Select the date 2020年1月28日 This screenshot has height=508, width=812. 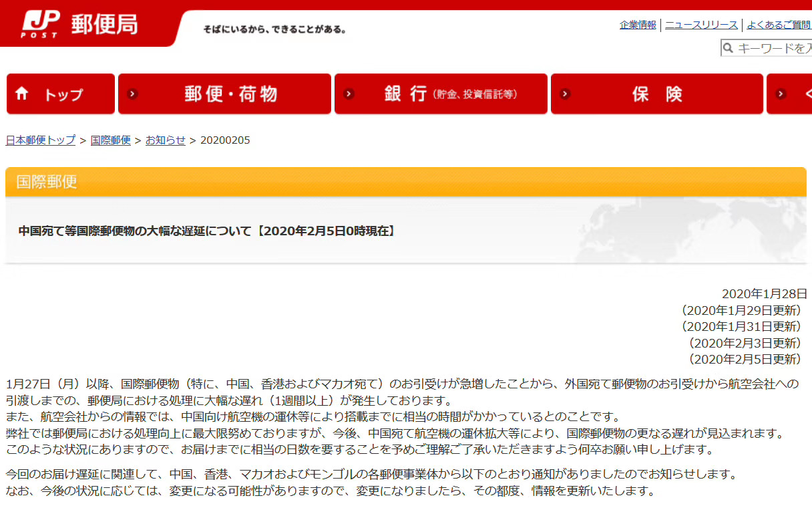(x=765, y=293)
